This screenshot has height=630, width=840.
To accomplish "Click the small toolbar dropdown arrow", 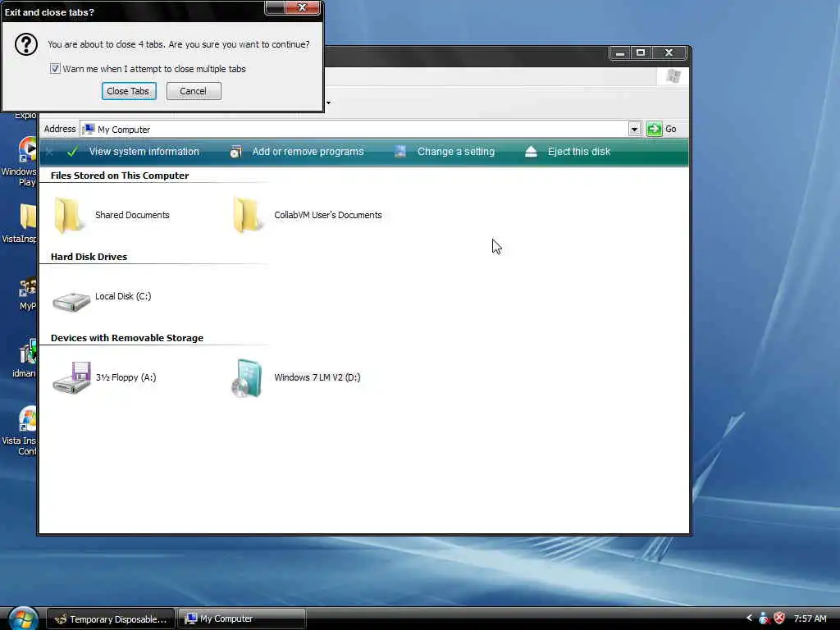I will pos(328,103).
